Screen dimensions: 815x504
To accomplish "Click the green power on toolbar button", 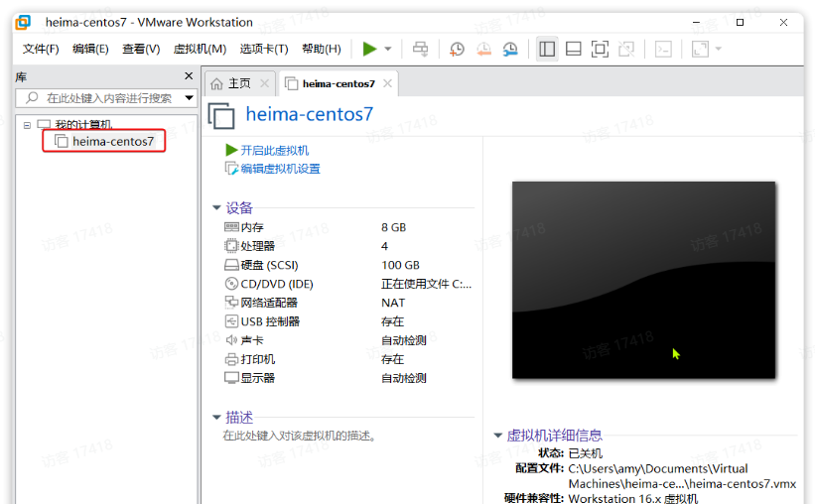I will pos(369,49).
